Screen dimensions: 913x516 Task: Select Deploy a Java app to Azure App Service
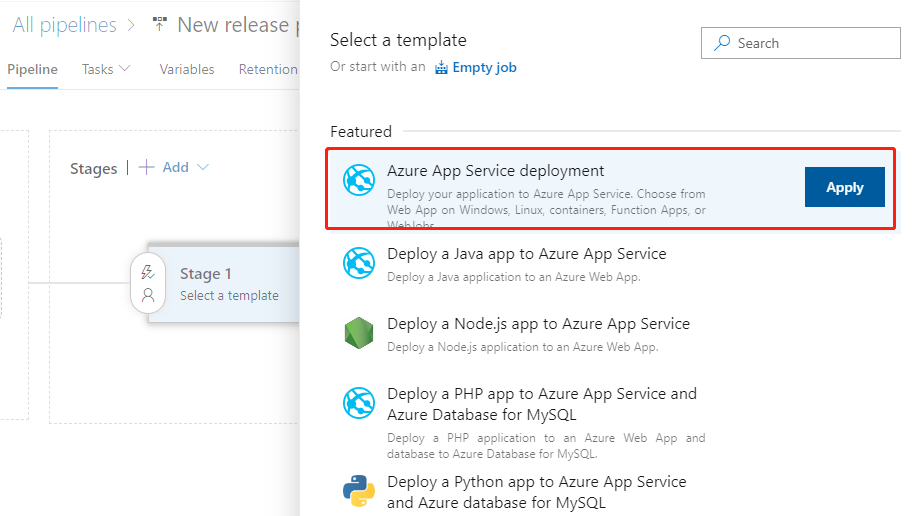[x=526, y=254]
